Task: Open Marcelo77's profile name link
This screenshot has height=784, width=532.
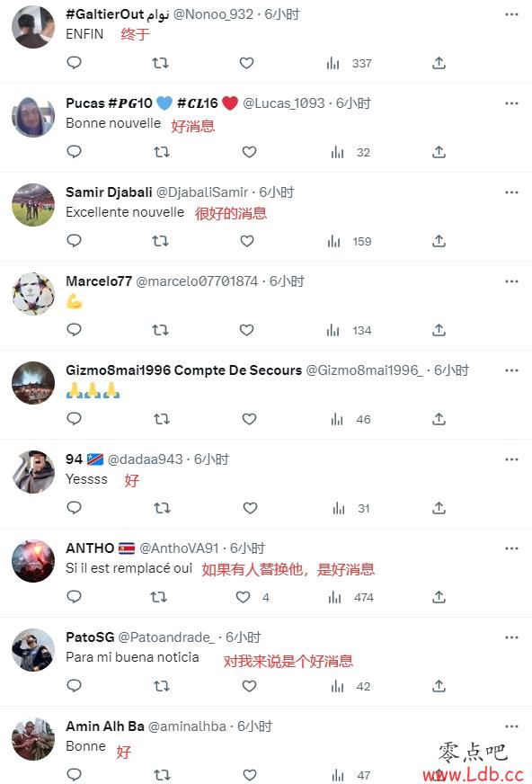Action: click(x=99, y=281)
